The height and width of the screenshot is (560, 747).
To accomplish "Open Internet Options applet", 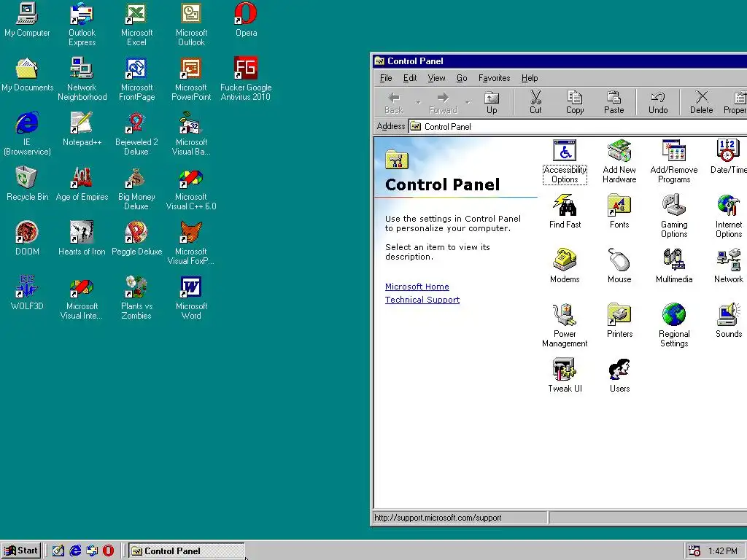I will [729, 216].
